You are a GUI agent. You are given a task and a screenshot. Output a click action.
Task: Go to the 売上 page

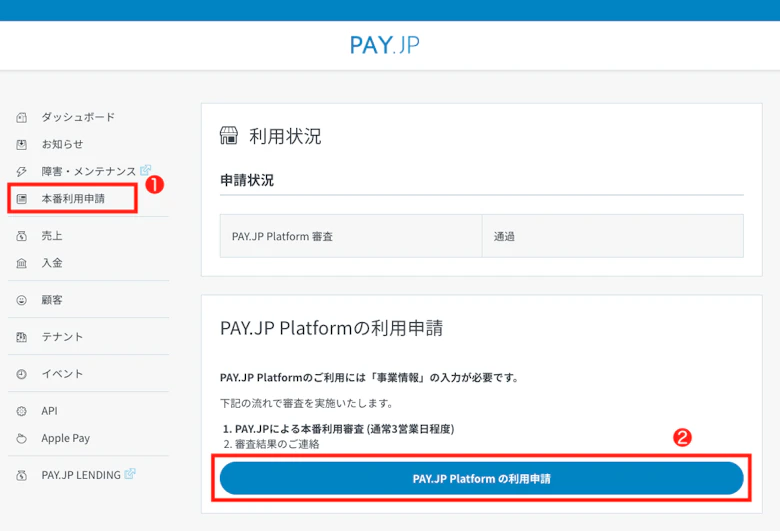pos(52,236)
